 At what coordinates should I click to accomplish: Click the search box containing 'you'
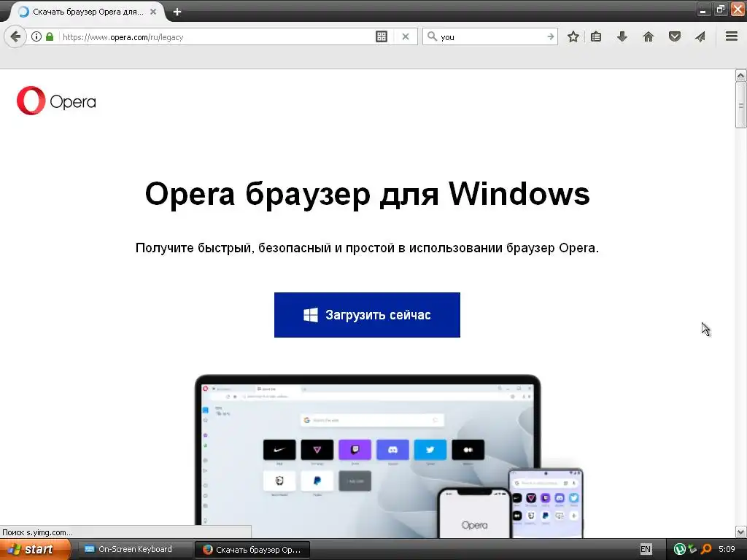[491, 36]
